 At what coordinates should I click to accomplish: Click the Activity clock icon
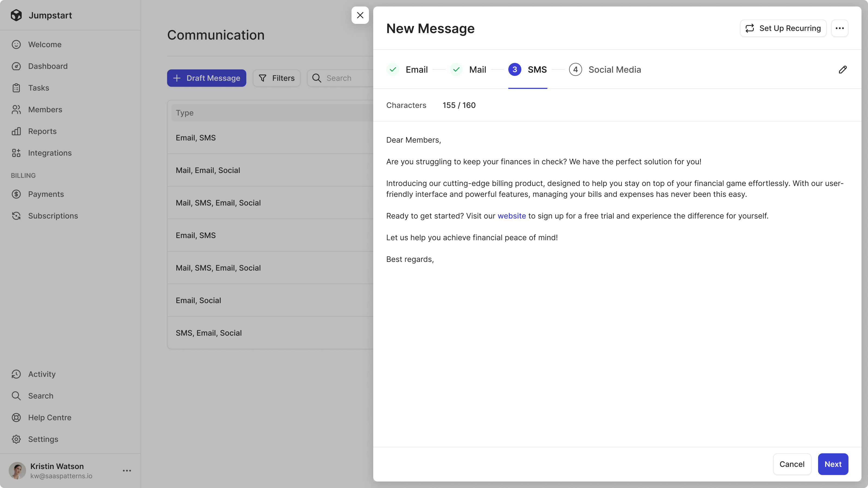[x=16, y=374]
